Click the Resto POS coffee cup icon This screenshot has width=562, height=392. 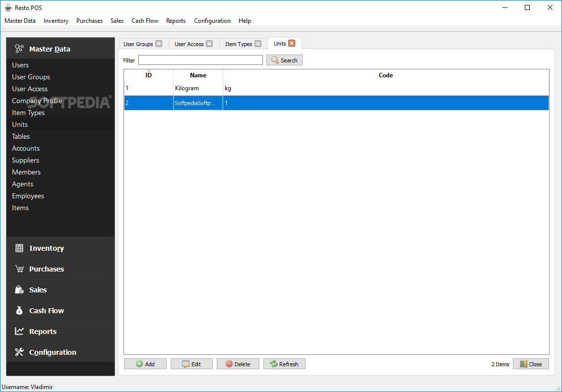click(x=8, y=7)
